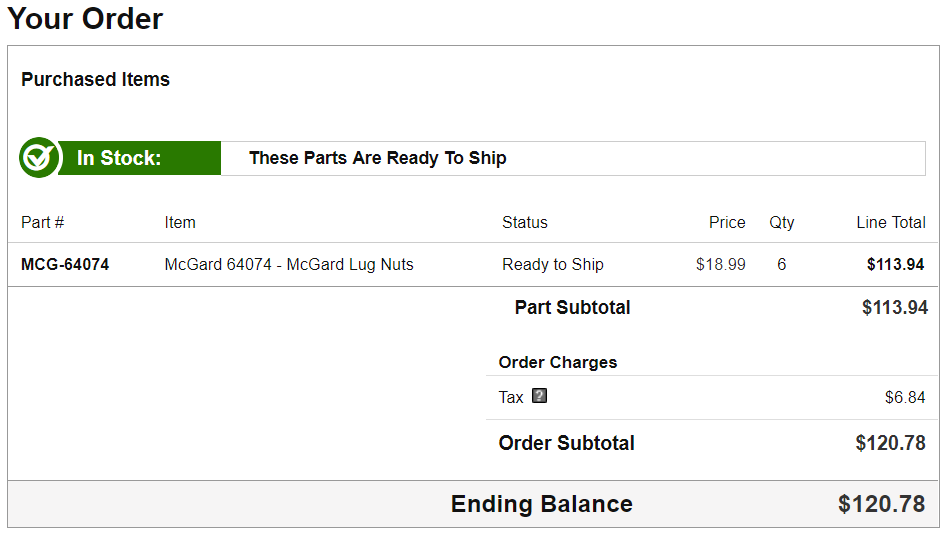Screen dimensions: 947x535
Task: Click the Tax help question mark icon
Action: coord(540,396)
